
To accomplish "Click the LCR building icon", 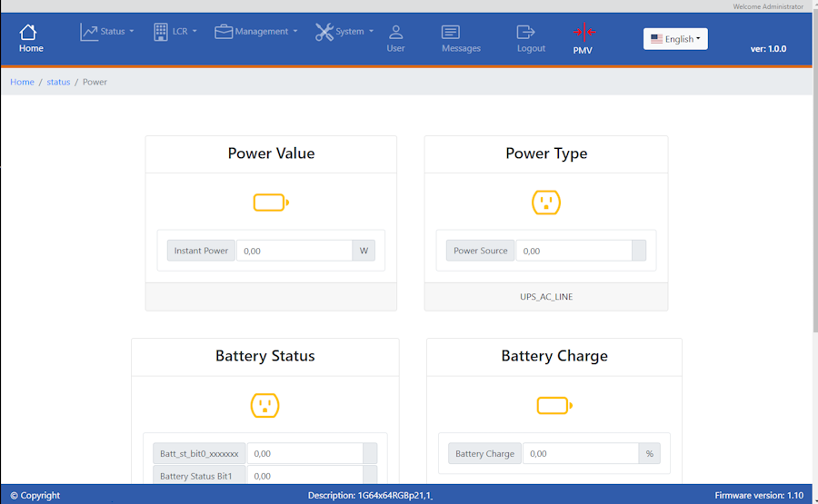I will tap(161, 32).
